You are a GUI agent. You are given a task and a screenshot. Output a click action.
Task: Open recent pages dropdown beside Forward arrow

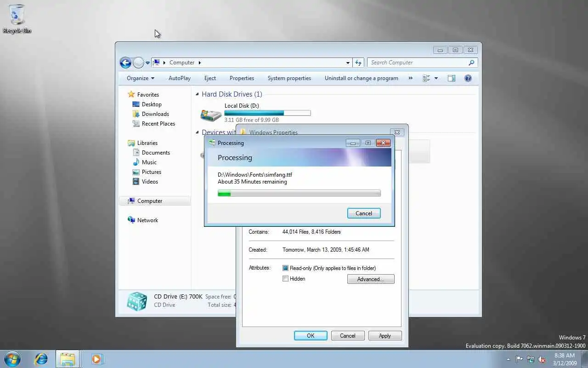pos(147,63)
